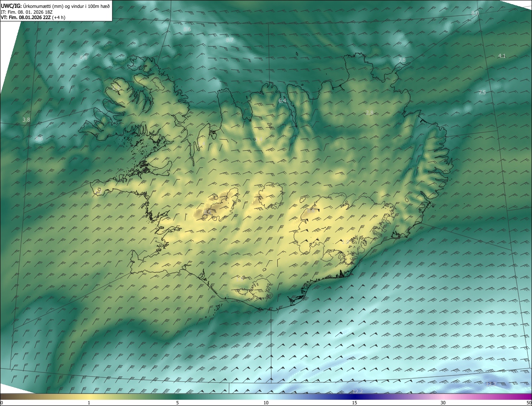The image size is (532, 406).
Task: Click the initial time line 'IT: Fim. 08. 01. 2026 18Z'
Action: click(27, 12)
